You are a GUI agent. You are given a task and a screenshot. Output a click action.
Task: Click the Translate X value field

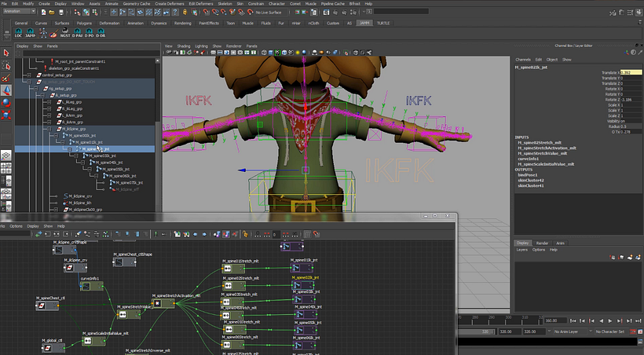coord(631,72)
